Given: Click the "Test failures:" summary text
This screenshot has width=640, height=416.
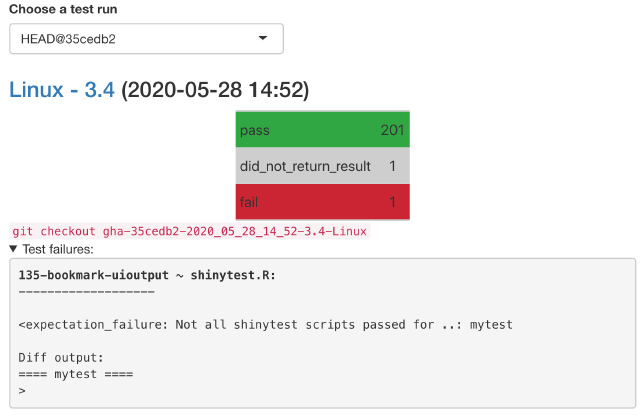Looking at the screenshot, I should click(57, 249).
